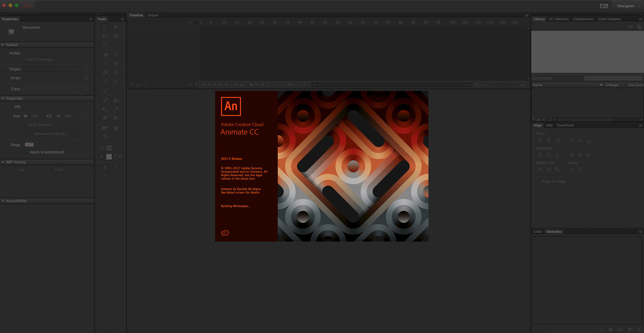Screen dimensions: 644x333
Task: Click the Publish Settings button
Action: click(42, 59)
